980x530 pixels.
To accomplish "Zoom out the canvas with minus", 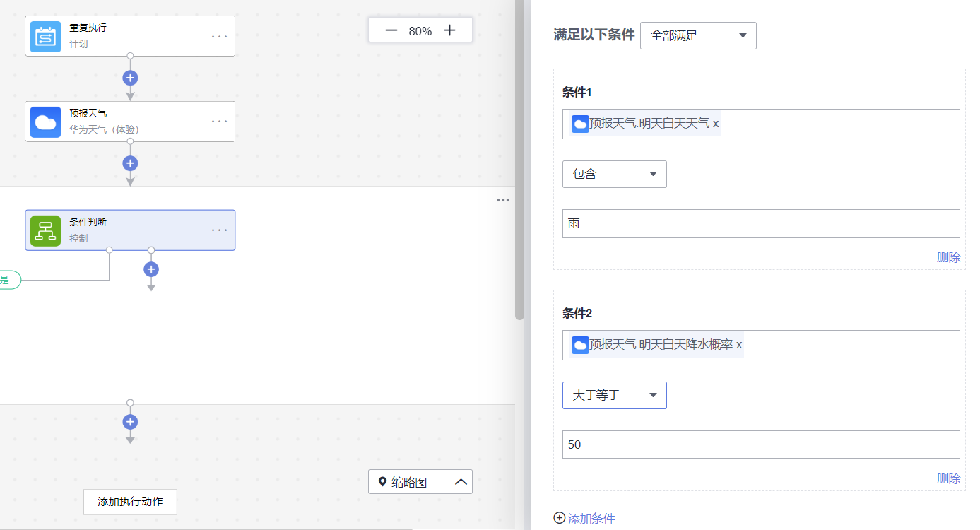I will click(391, 30).
